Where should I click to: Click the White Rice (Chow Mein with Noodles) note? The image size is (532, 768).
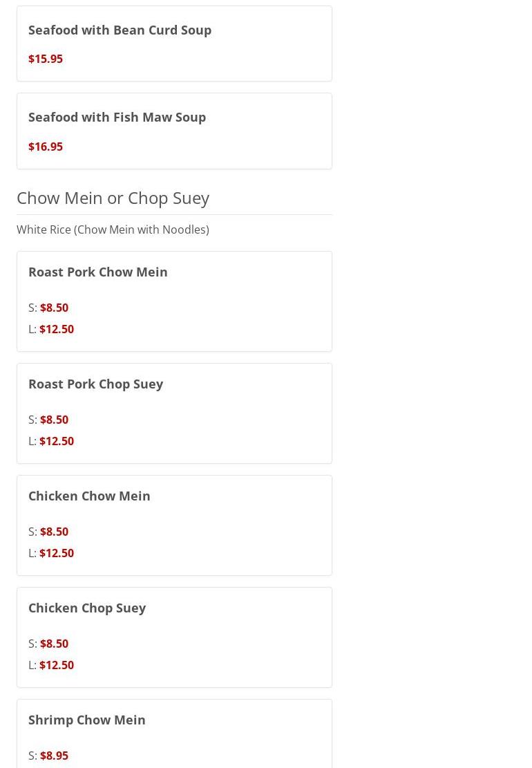click(x=113, y=230)
